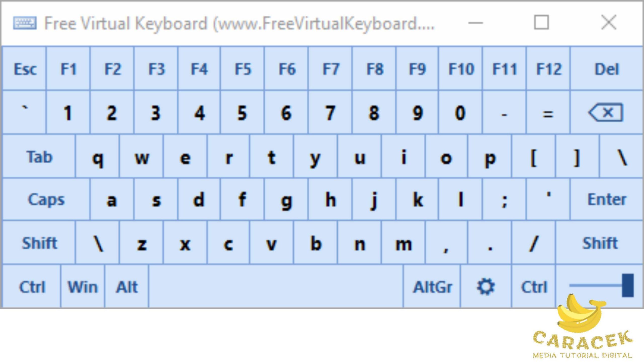The image size is (644, 362).
Task: Press the Alt key button
Action: click(127, 286)
